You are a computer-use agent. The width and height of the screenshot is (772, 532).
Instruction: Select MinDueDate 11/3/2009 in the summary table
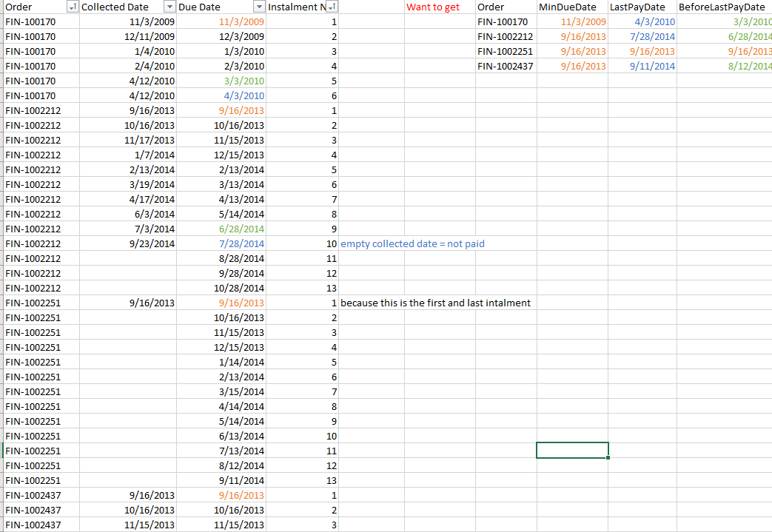[572, 21]
